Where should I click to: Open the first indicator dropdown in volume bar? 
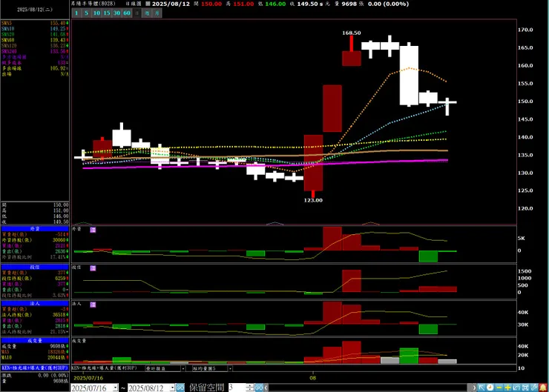[183, 368]
